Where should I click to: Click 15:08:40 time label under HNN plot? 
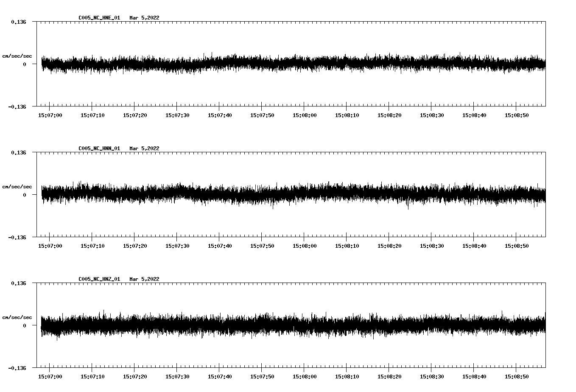pyautogui.click(x=474, y=246)
